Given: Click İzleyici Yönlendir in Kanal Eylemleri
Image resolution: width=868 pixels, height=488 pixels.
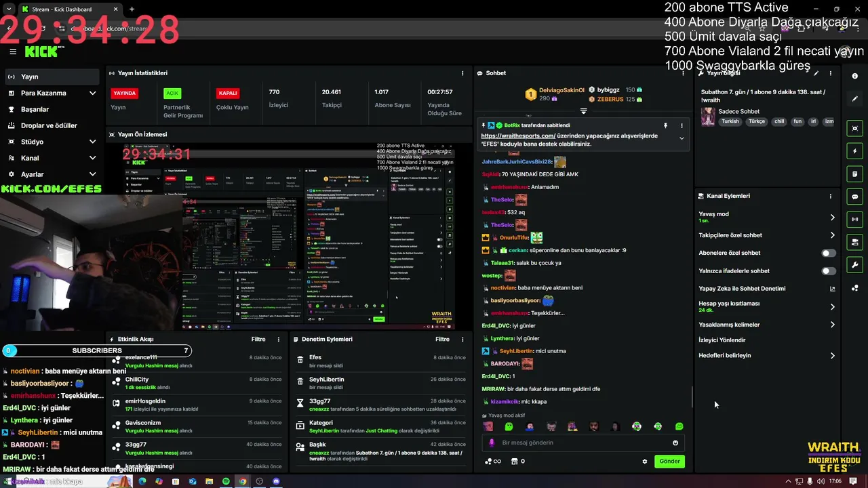Looking at the screenshot, I should tap(722, 340).
